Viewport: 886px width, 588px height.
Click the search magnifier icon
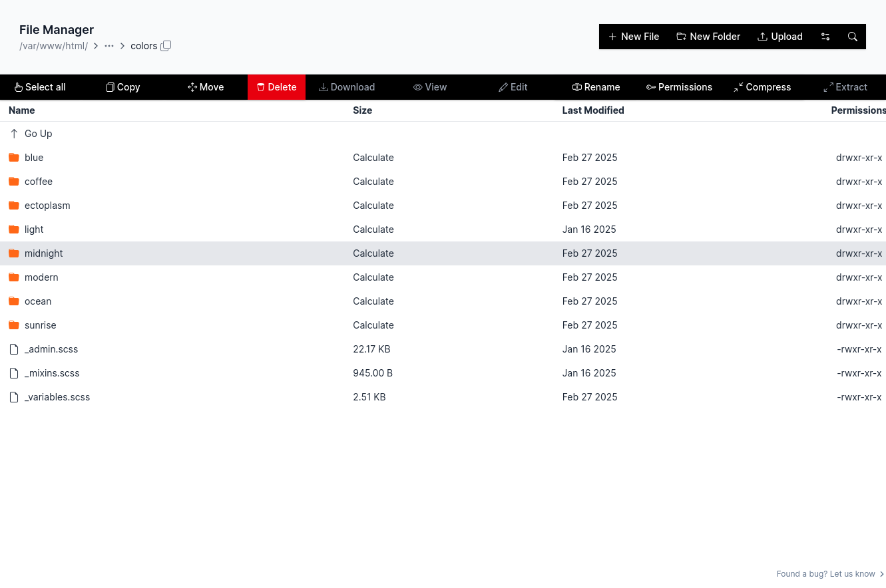[852, 37]
